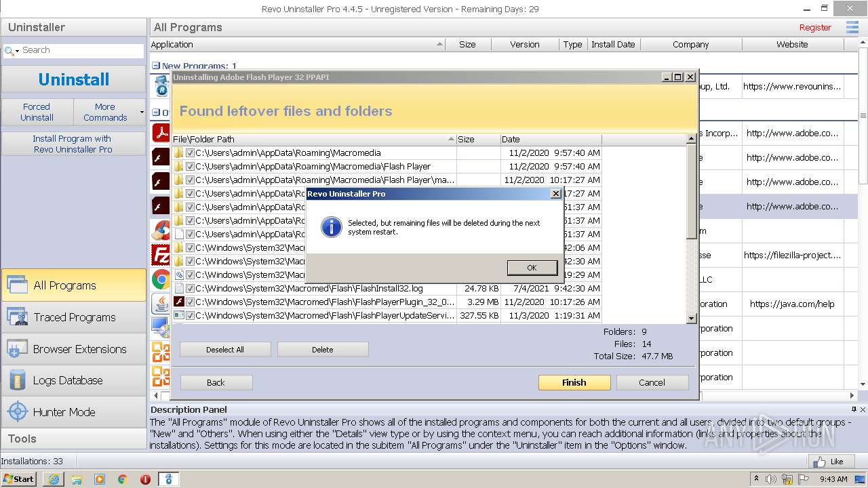868x488 pixels.
Task: Open Windows Explorer folder from taskbar
Action: click(77, 479)
